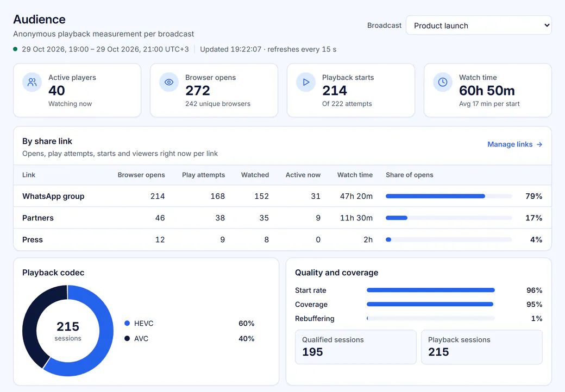Click the 31 active now value

(x=316, y=196)
